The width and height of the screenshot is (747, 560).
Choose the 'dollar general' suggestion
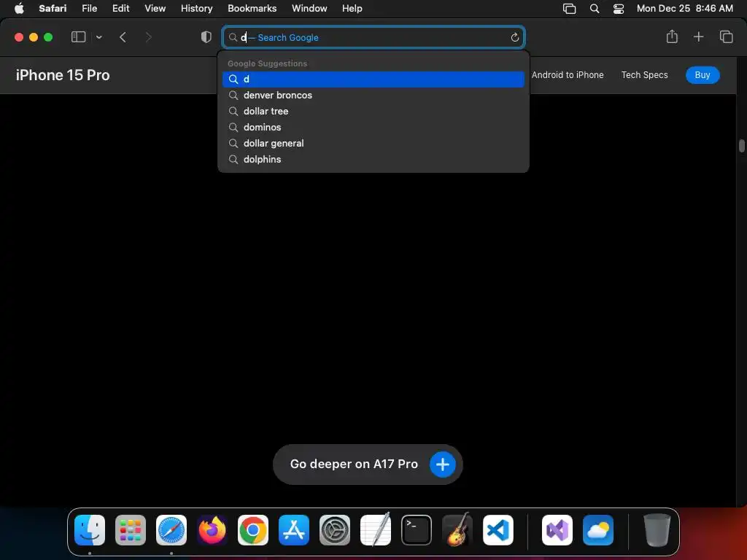click(x=373, y=144)
